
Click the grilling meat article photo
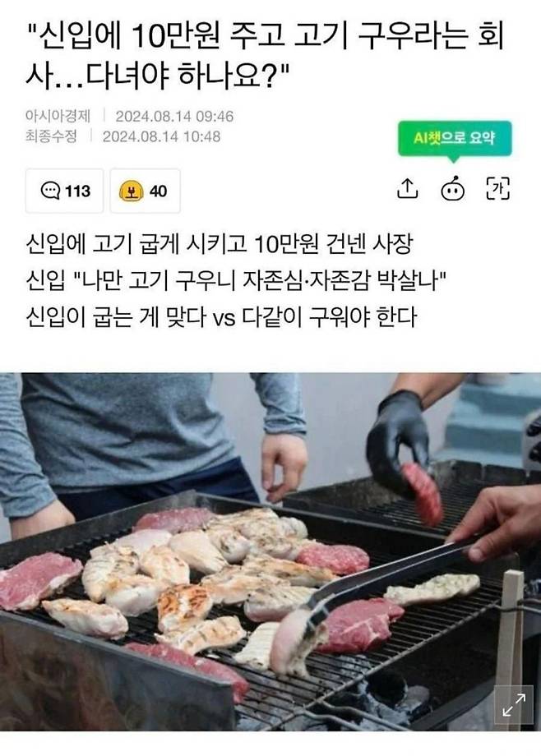point(270,551)
